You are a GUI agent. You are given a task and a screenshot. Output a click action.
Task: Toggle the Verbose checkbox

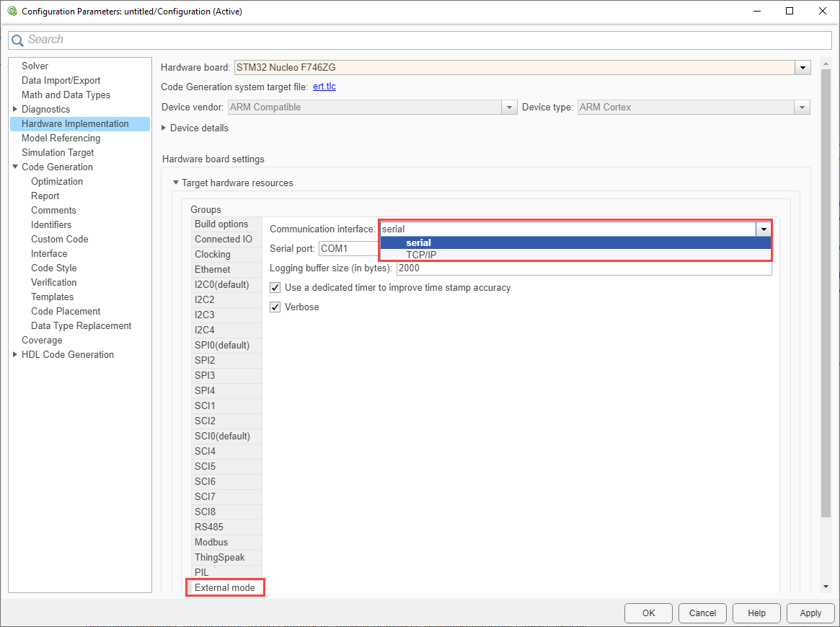(x=275, y=307)
